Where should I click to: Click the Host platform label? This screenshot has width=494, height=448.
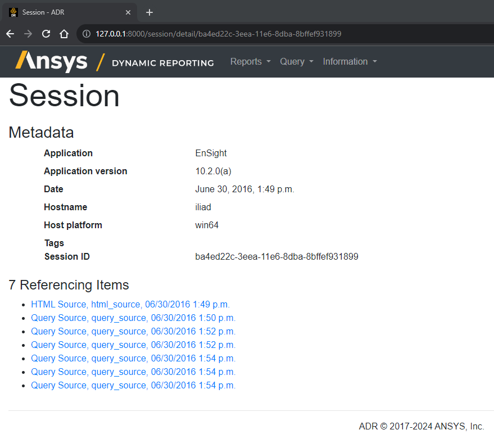[x=72, y=225]
